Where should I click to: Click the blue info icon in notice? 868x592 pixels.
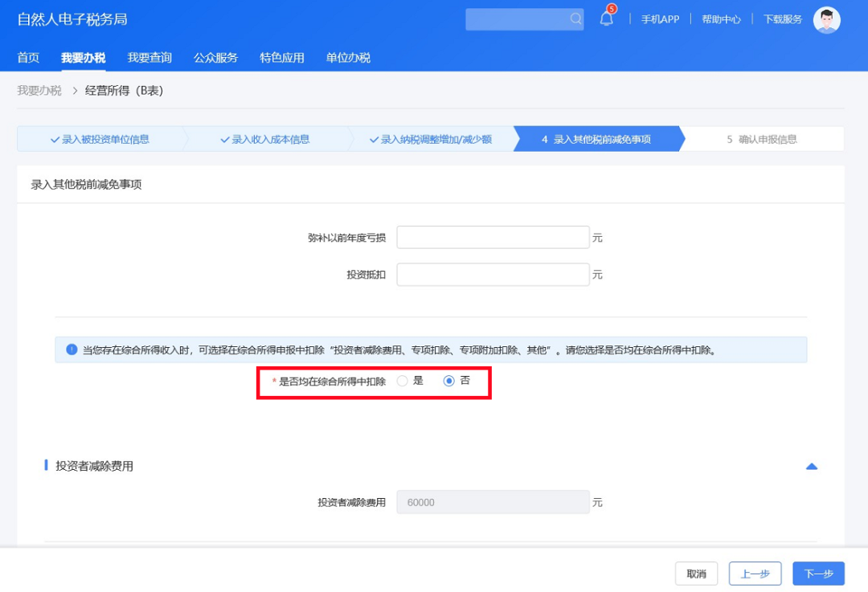click(x=72, y=349)
